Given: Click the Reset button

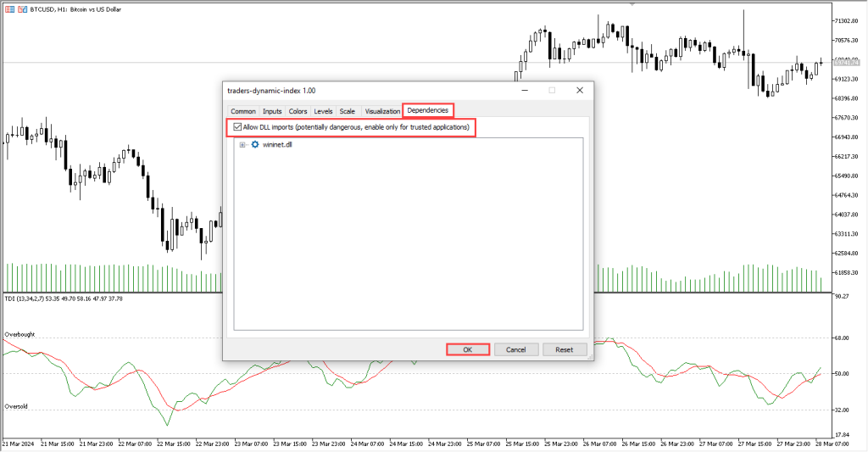Looking at the screenshot, I should 564,349.
